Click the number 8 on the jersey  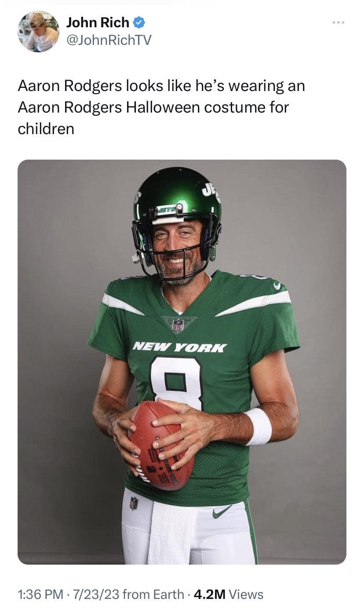coord(176,381)
